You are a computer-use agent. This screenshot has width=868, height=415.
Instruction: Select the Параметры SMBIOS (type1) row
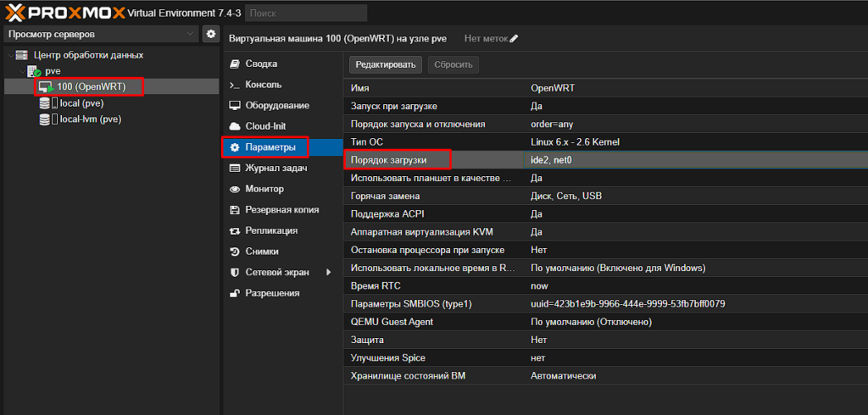[605, 304]
